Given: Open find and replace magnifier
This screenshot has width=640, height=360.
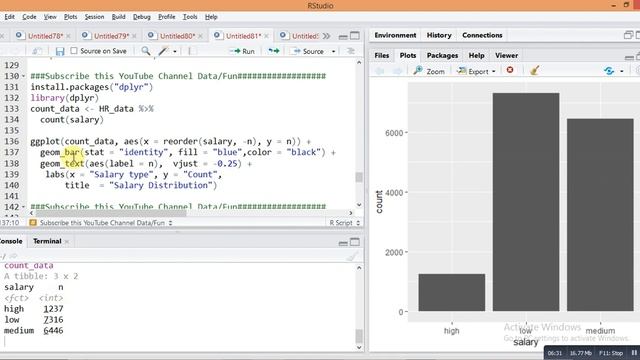Looking at the screenshot, I should click(x=145, y=51).
